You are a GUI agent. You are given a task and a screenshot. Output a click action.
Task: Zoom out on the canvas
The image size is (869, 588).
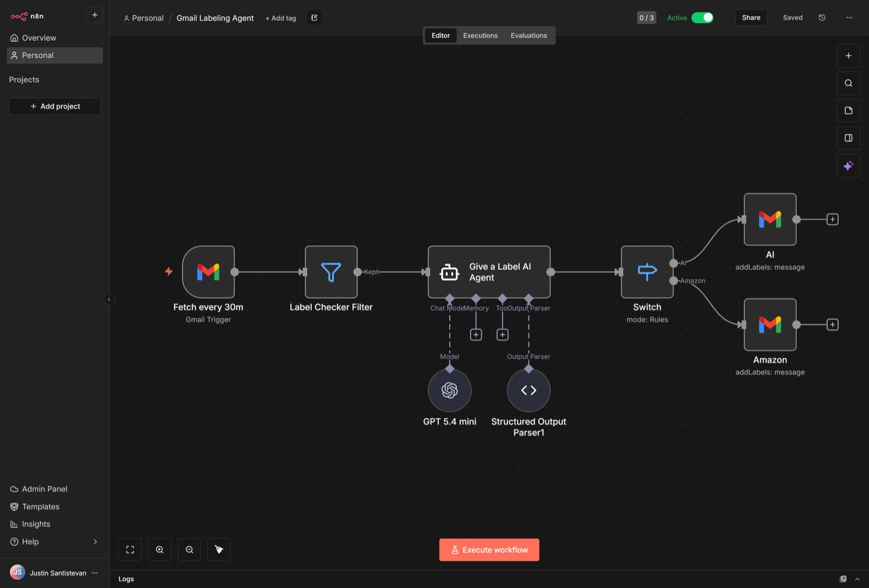pyautogui.click(x=190, y=550)
